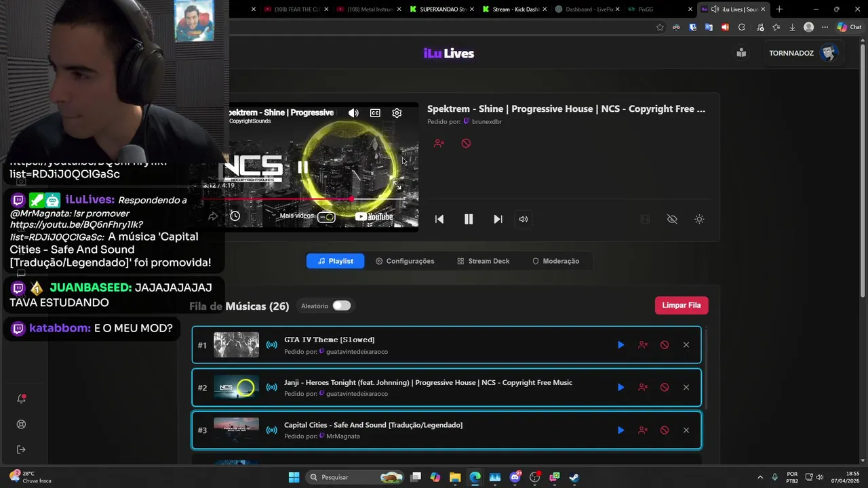Open the Copilot Chat button

(x=849, y=27)
